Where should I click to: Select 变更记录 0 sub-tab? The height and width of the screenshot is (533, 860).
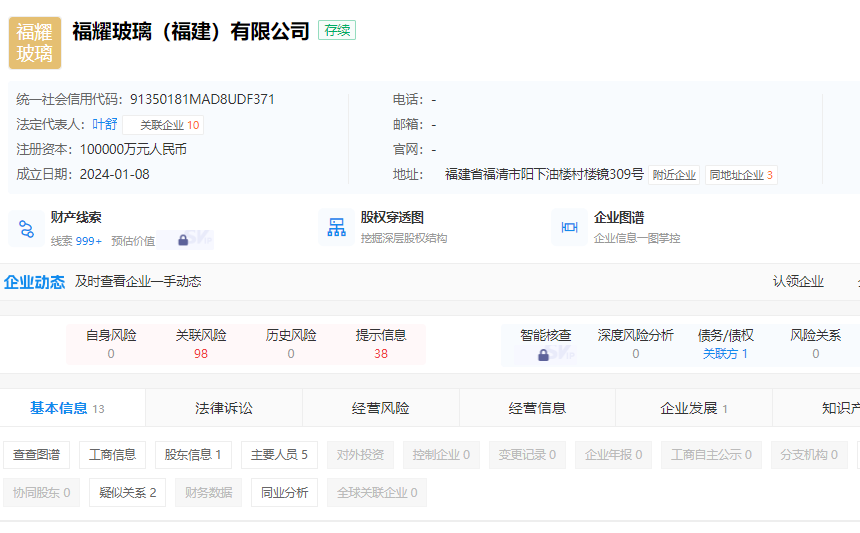click(527, 455)
